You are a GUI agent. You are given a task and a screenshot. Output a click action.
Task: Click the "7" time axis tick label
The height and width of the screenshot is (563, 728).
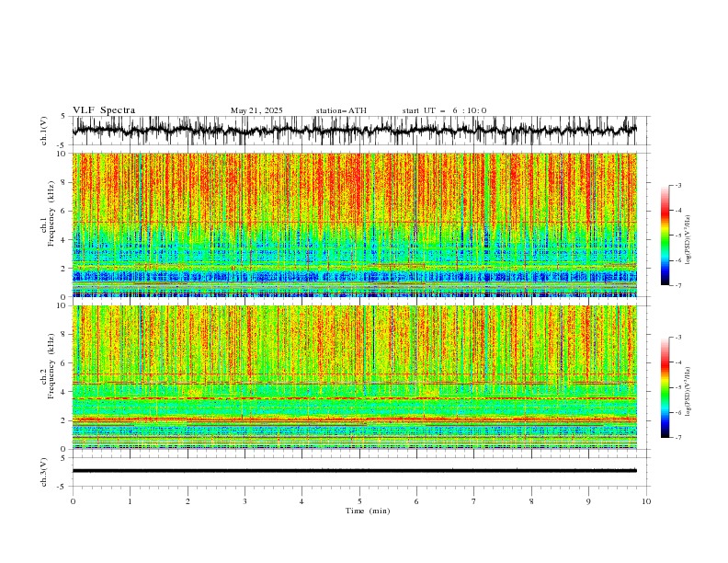[x=474, y=501]
